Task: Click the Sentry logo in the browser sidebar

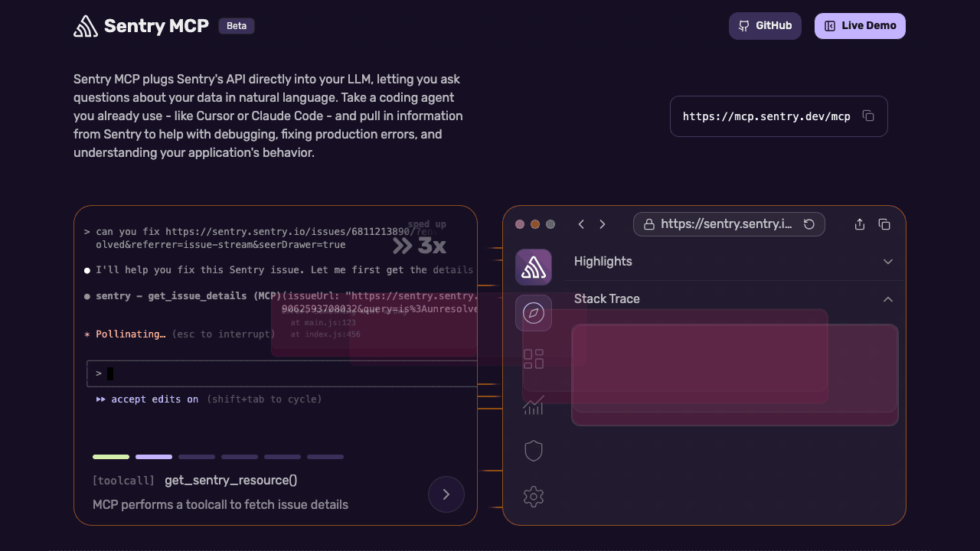Action: pyautogui.click(x=534, y=267)
